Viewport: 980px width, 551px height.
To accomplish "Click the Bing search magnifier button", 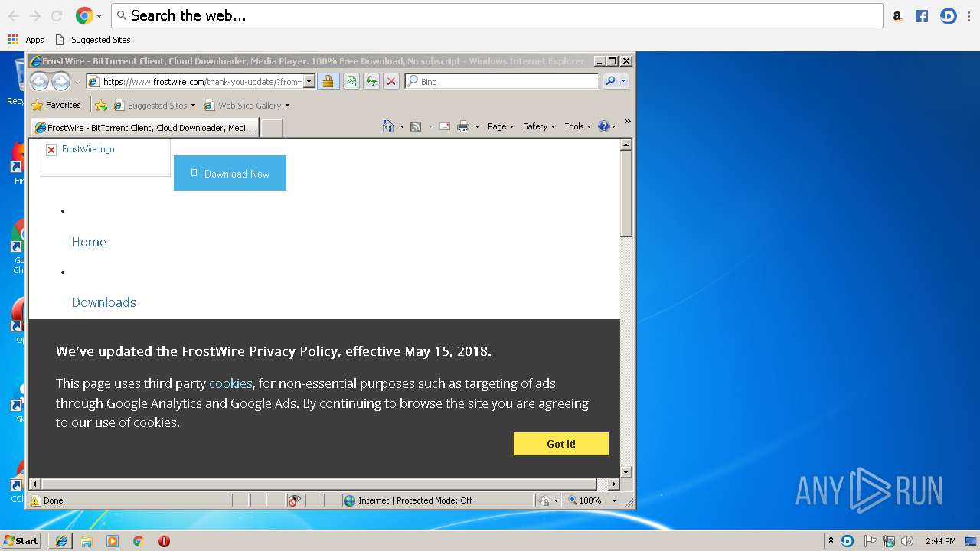I will point(610,81).
